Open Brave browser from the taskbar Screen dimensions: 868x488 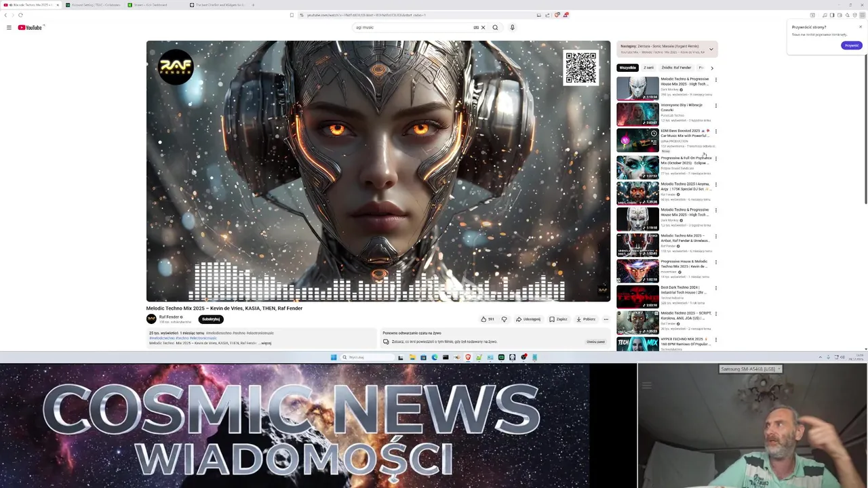[x=467, y=357]
